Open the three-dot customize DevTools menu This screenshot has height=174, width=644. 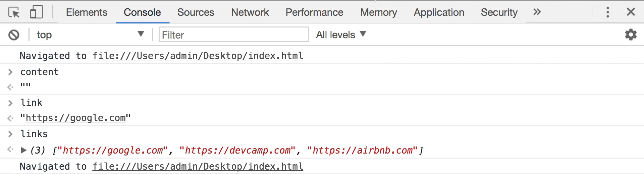coord(607,12)
